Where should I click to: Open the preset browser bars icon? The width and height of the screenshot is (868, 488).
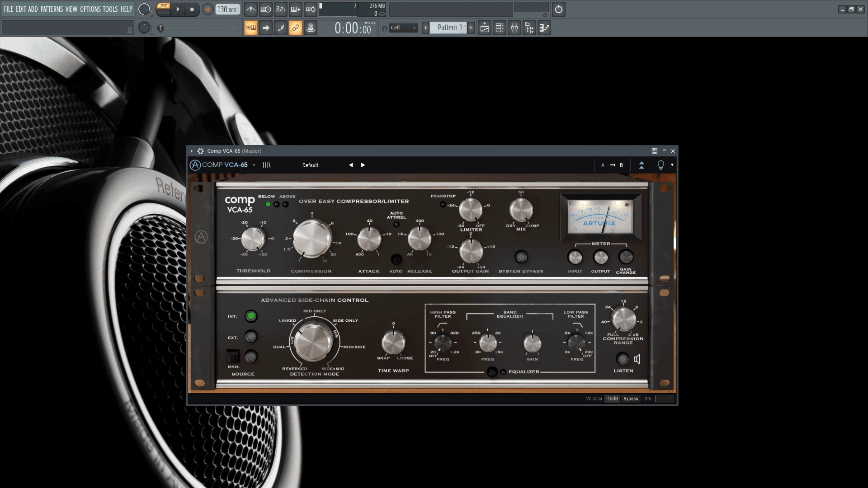pos(267,165)
